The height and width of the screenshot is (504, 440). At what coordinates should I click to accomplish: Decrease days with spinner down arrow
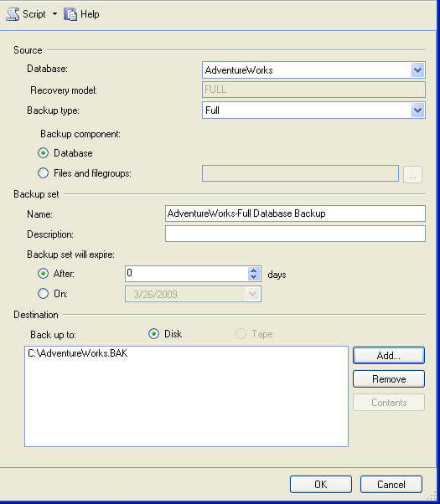click(254, 277)
